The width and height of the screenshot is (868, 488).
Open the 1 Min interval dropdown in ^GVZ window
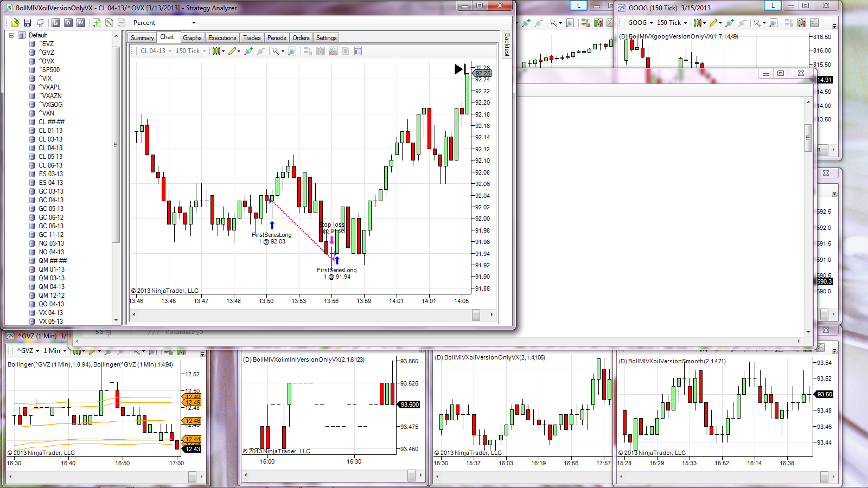pos(55,351)
